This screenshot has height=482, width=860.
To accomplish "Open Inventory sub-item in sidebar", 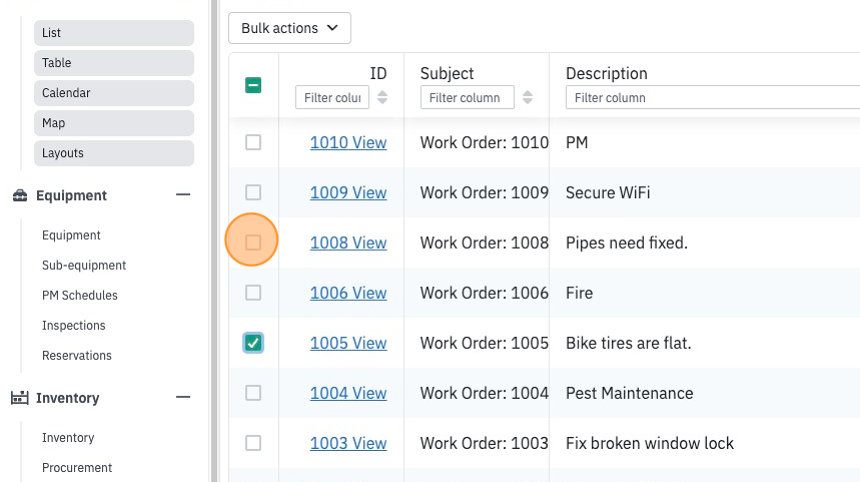I will point(68,438).
